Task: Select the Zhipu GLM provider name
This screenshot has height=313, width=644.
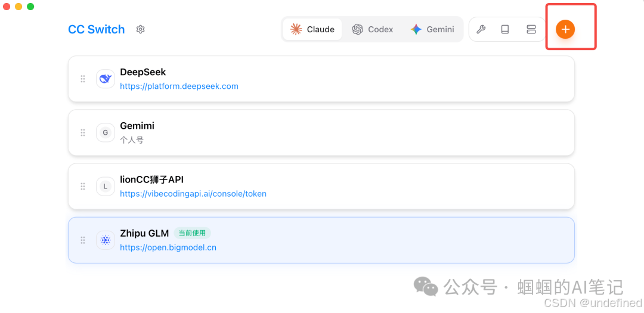Action: pyautogui.click(x=144, y=233)
